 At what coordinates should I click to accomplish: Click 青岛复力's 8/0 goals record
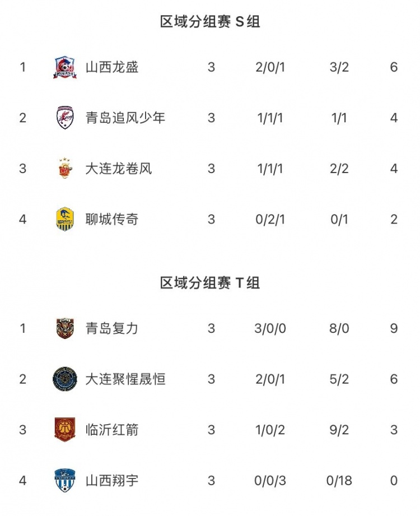click(x=339, y=328)
